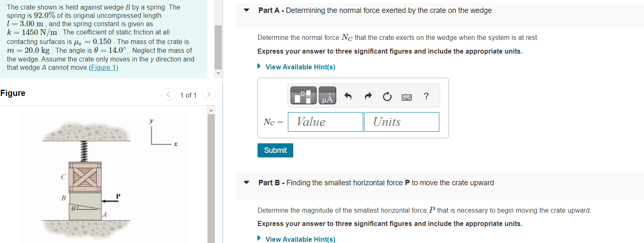Show keyboard shortcuts
This screenshot has height=243, width=644.
tap(407, 97)
